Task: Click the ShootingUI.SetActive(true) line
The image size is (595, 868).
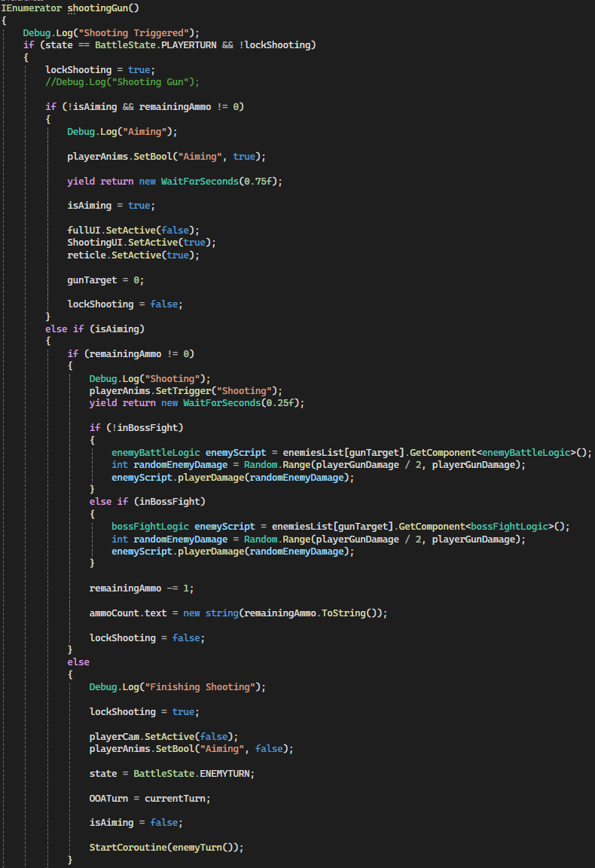Action: point(142,243)
